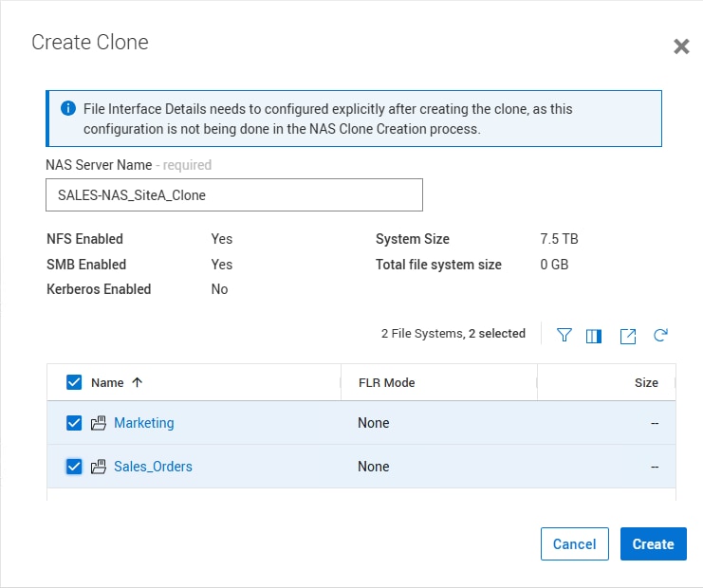The height and width of the screenshot is (588, 703).
Task: Uncheck the Sales_Orders row checkbox
Action: click(74, 466)
